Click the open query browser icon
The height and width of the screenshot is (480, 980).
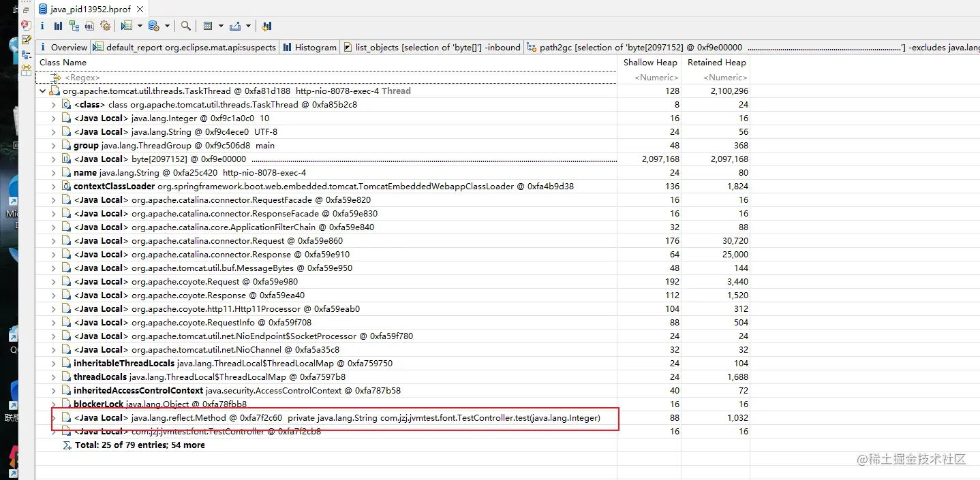tap(153, 26)
